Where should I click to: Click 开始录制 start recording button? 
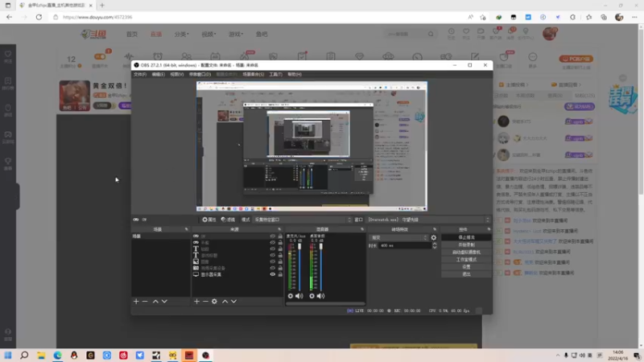pos(466,245)
